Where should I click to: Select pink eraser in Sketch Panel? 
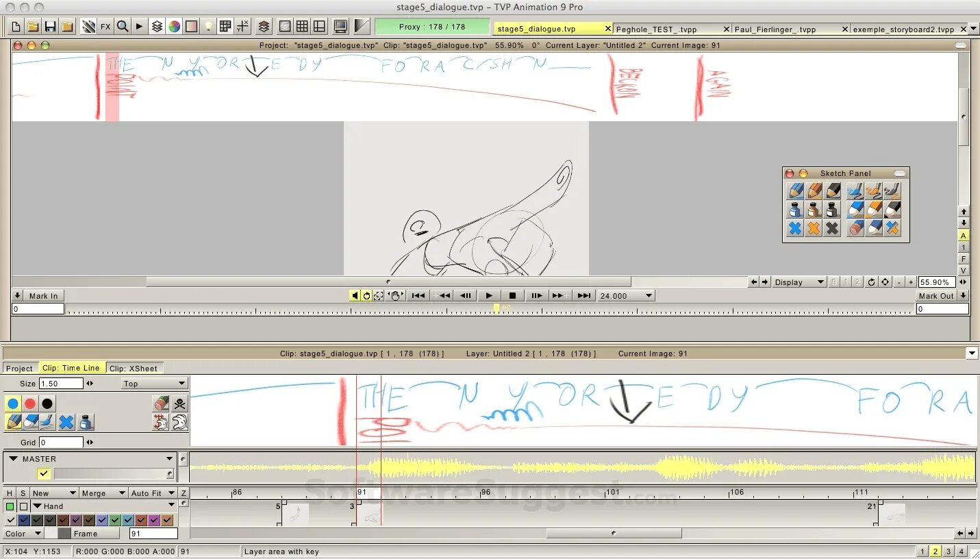(x=855, y=228)
